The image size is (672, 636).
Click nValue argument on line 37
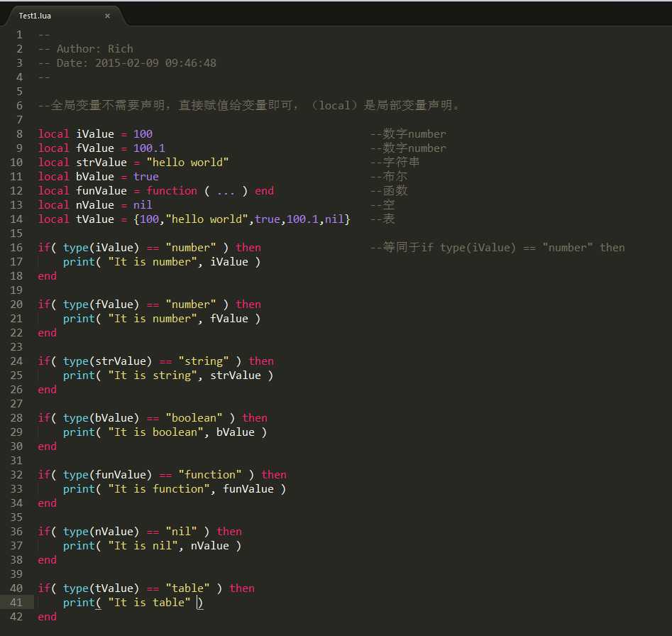209,546
